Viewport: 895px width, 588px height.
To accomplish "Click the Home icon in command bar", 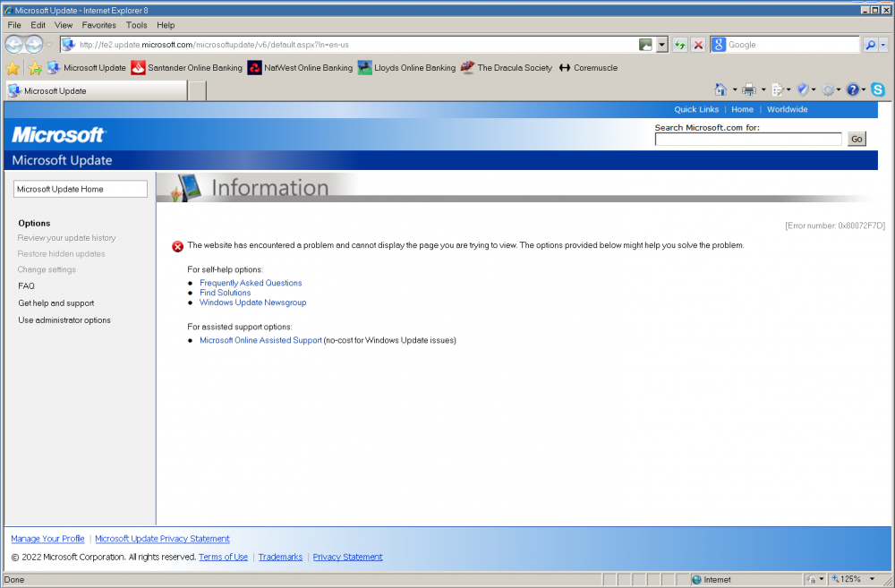I will pyautogui.click(x=720, y=89).
